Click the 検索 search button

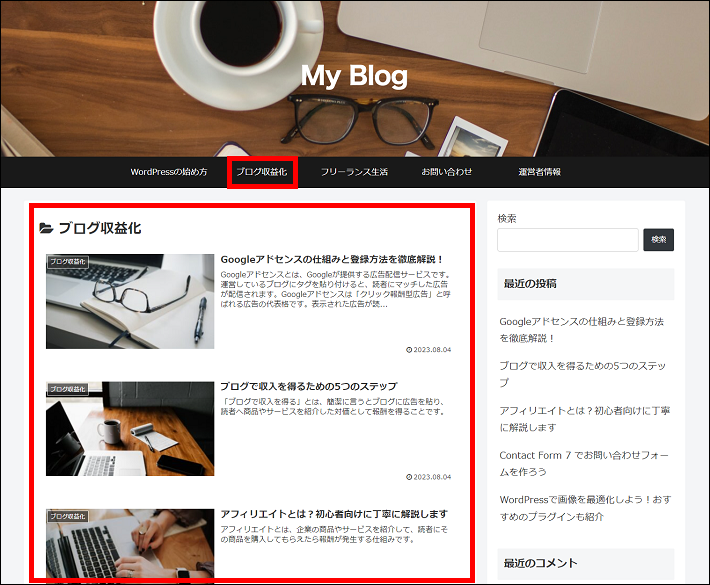click(658, 240)
